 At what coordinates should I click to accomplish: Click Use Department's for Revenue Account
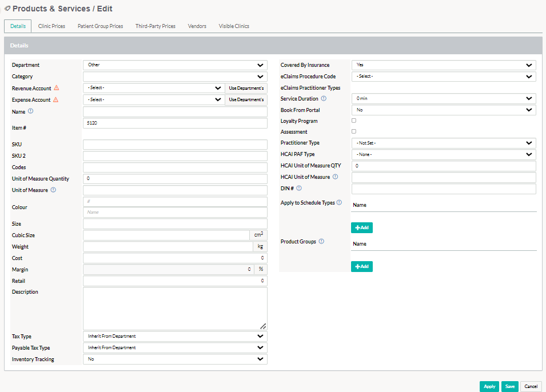click(x=246, y=88)
